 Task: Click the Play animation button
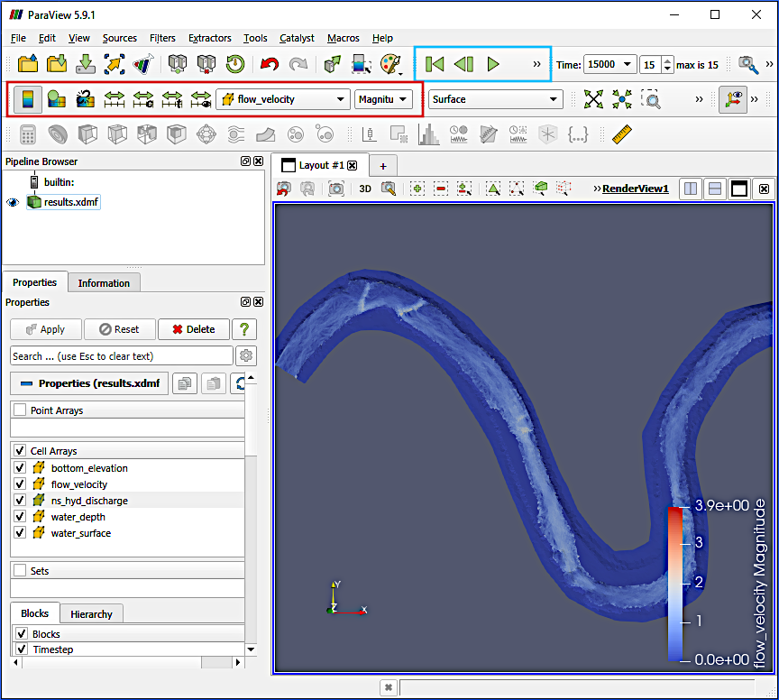point(492,64)
